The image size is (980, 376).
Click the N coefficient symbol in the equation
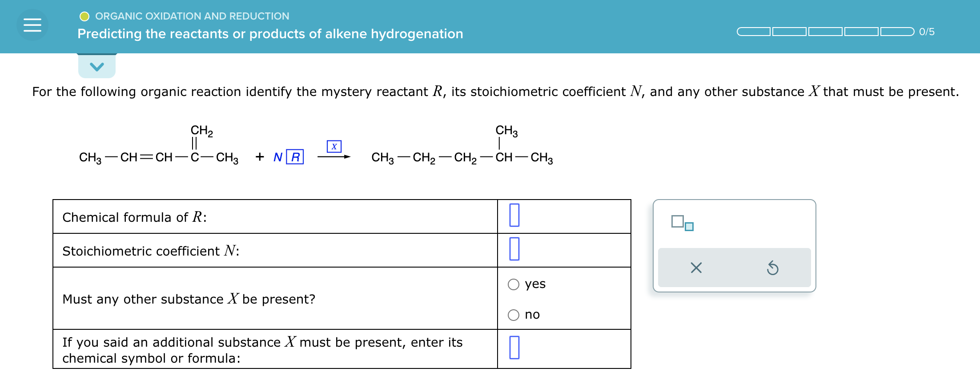pos(277,156)
